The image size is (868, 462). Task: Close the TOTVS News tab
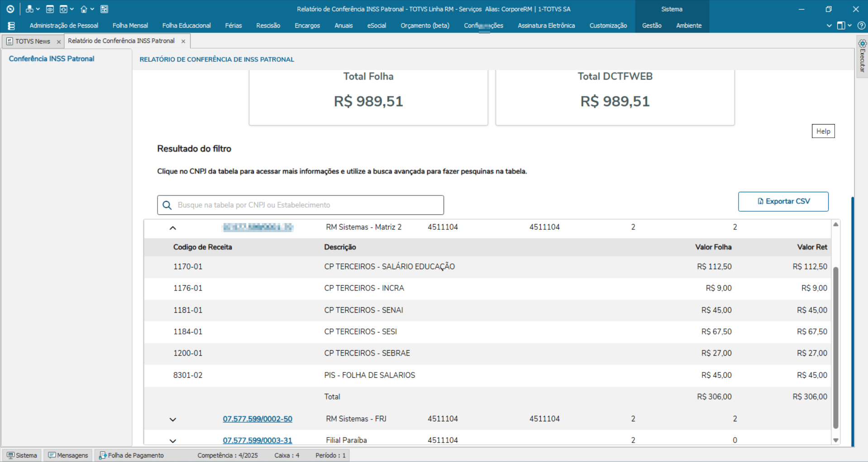[59, 42]
